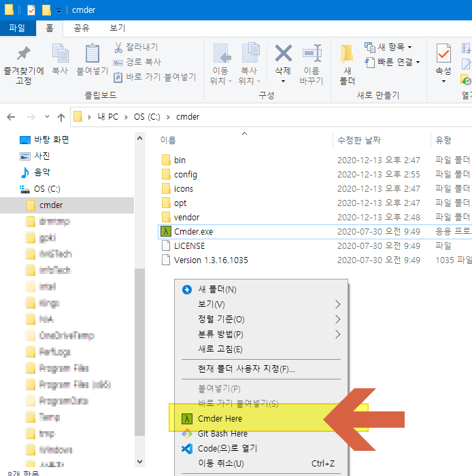Sort by 유형 column header
Image resolution: width=472 pixels, height=476 pixels.
click(443, 140)
